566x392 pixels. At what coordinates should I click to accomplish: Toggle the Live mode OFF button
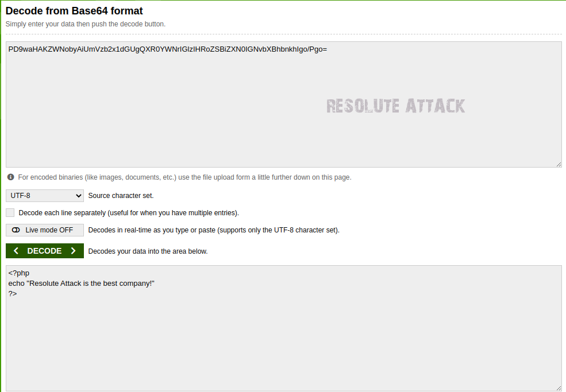coord(45,230)
